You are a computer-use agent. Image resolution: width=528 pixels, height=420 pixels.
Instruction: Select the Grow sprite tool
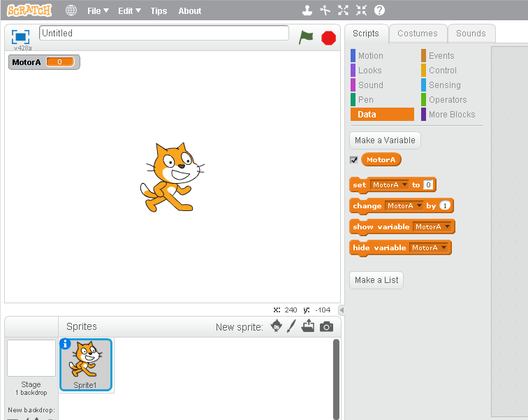click(x=343, y=10)
